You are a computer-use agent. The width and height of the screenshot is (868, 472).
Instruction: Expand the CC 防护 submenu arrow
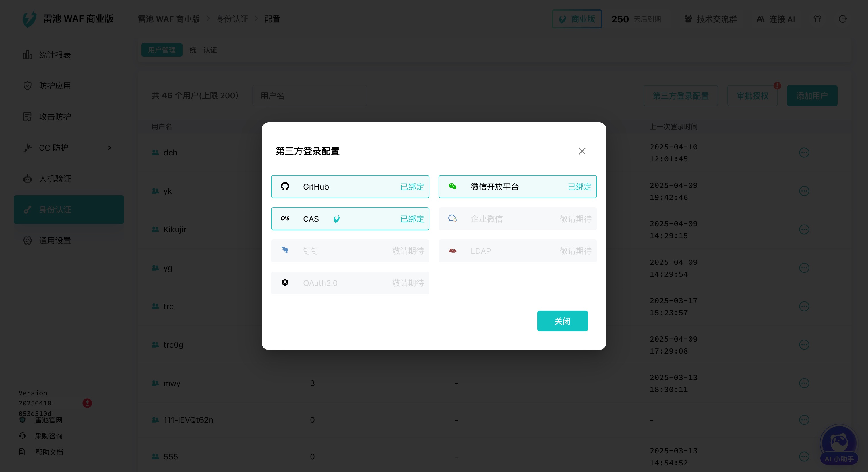pos(110,148)
